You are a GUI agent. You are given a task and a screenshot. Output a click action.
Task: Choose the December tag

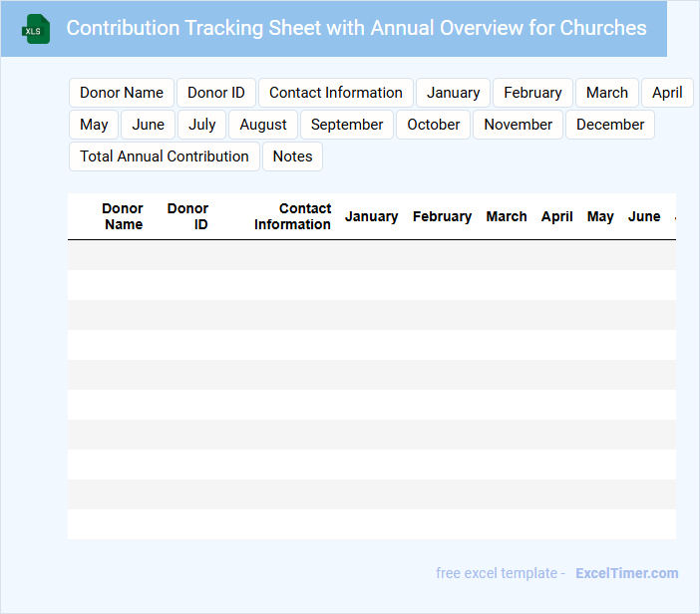click(x=610, y=125)
